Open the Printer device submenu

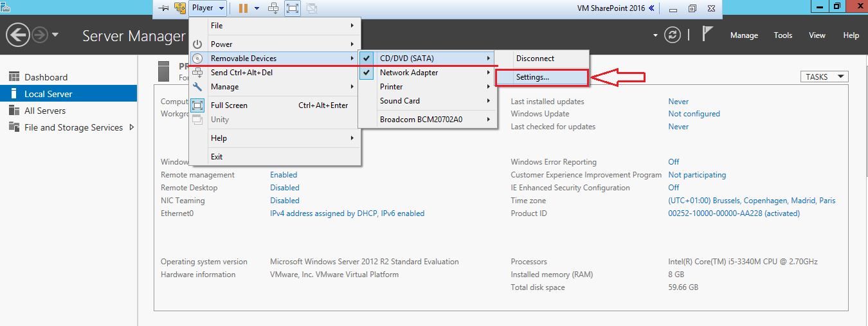428,87
